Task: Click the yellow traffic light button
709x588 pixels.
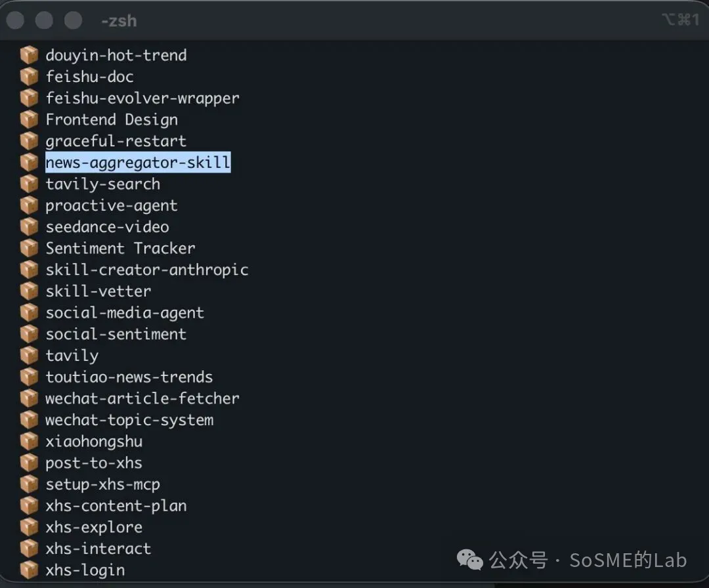Action: tap(44, 20)
